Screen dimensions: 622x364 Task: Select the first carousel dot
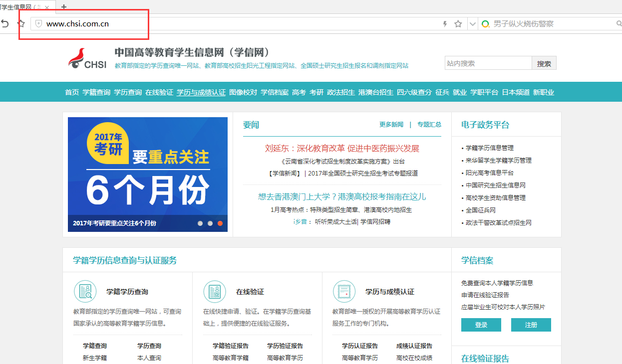click(200, 223)
